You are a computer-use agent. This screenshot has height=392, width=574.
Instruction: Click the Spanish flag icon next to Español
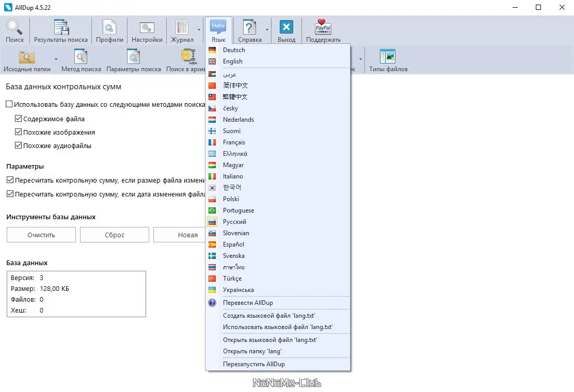coord(212,244)
